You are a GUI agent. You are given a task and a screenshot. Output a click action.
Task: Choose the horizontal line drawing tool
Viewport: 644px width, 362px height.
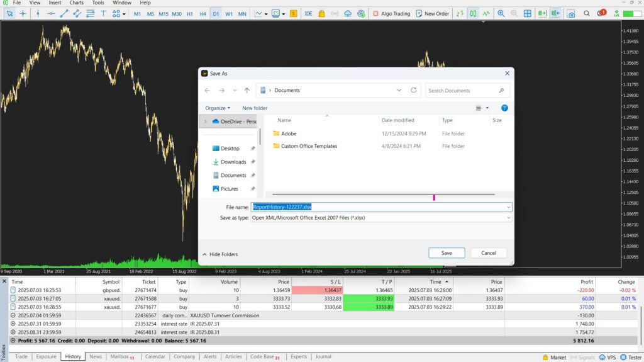point(51,14)
